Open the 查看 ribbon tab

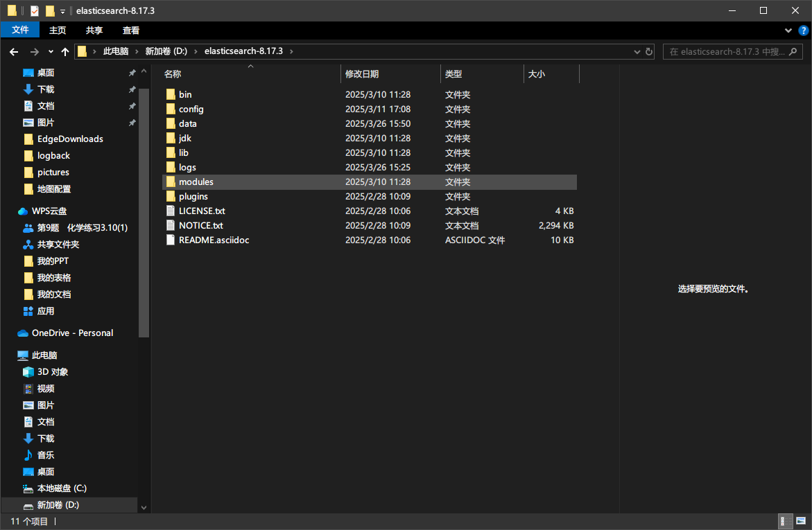pos(131,30)
